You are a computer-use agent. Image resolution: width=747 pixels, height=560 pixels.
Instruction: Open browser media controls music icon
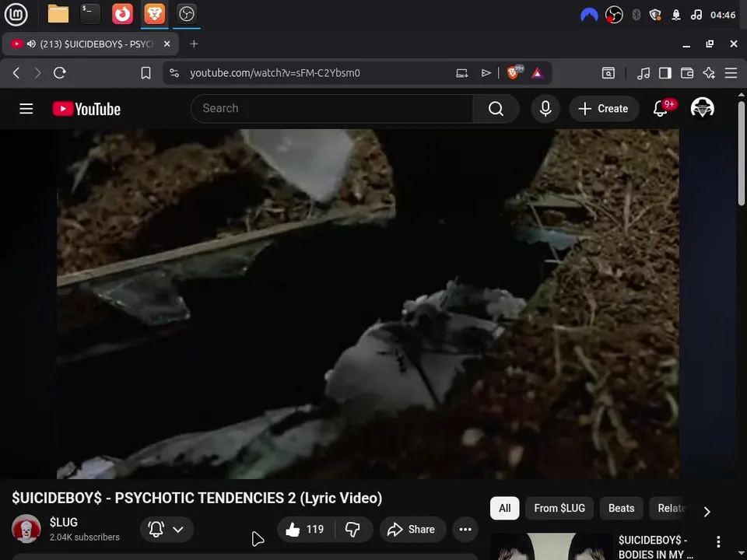coord(644,73)
